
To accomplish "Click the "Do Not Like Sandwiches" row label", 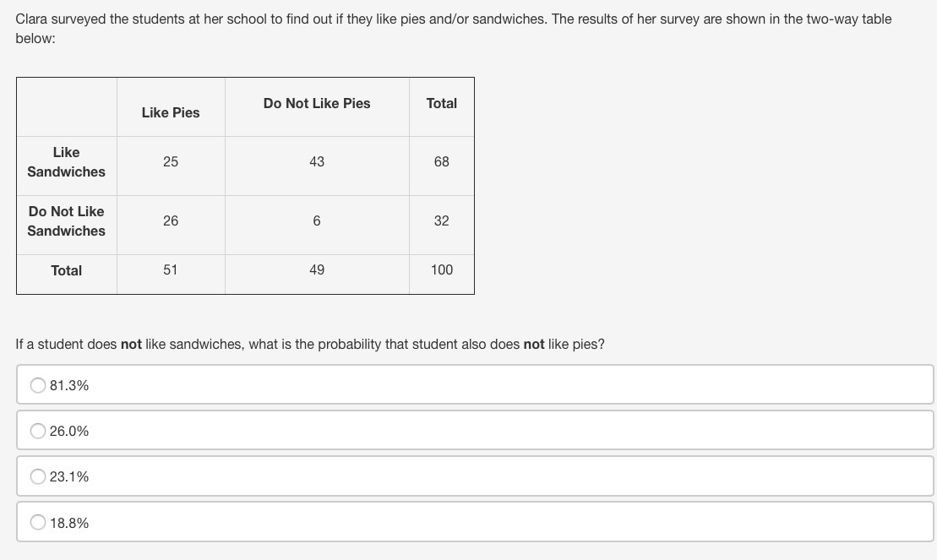I will pos(66,221).
